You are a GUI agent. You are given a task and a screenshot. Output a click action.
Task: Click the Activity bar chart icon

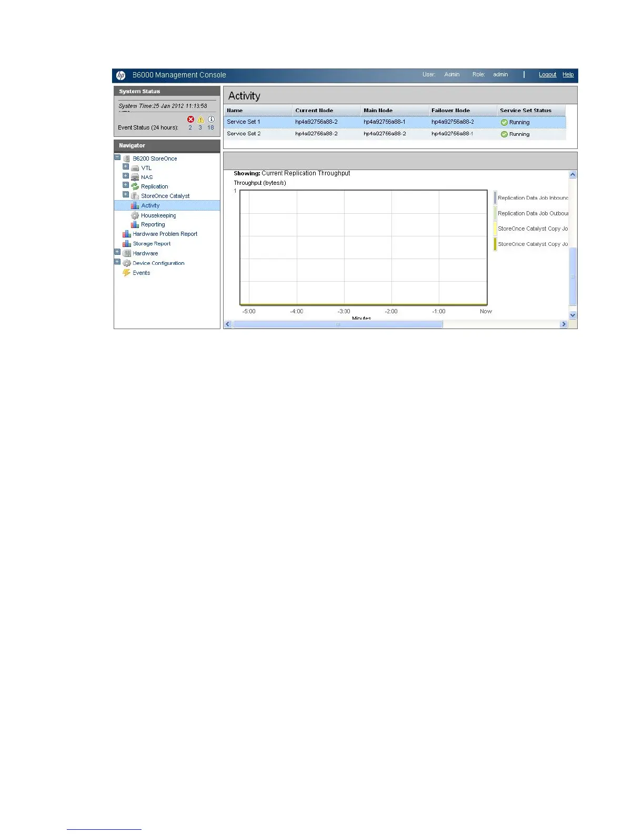tap(135, 205)
